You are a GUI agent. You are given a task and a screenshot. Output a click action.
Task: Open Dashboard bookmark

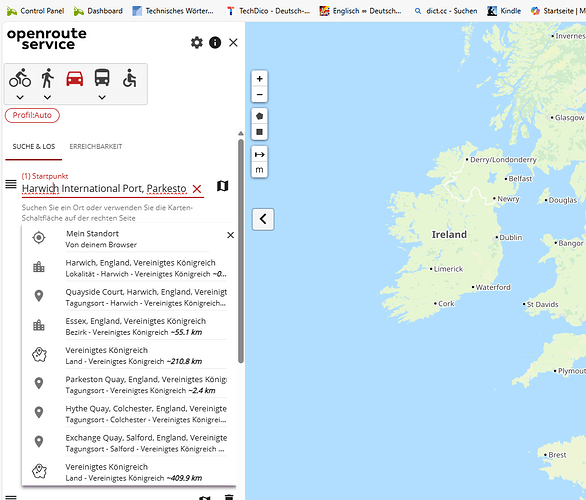click(x=98, y=11)
